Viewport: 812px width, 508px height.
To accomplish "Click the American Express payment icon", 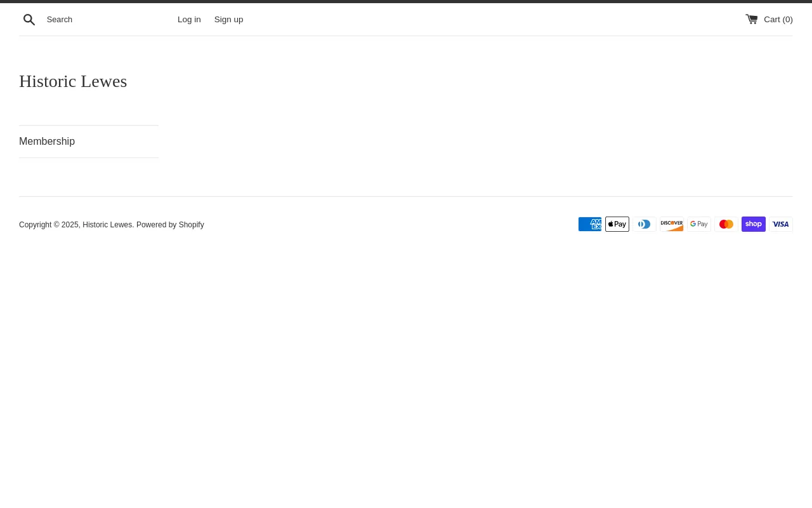I will coord(590,224).
